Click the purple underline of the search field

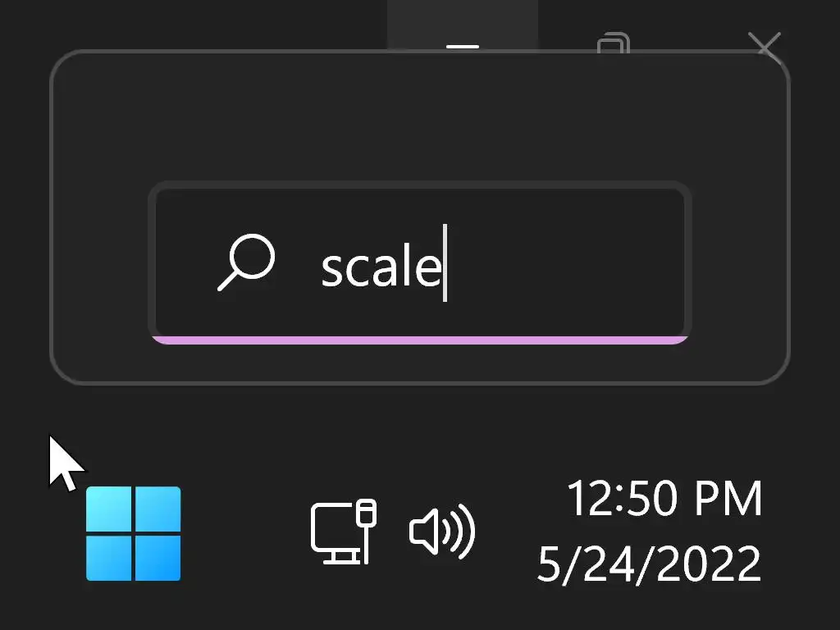point(418,339)
